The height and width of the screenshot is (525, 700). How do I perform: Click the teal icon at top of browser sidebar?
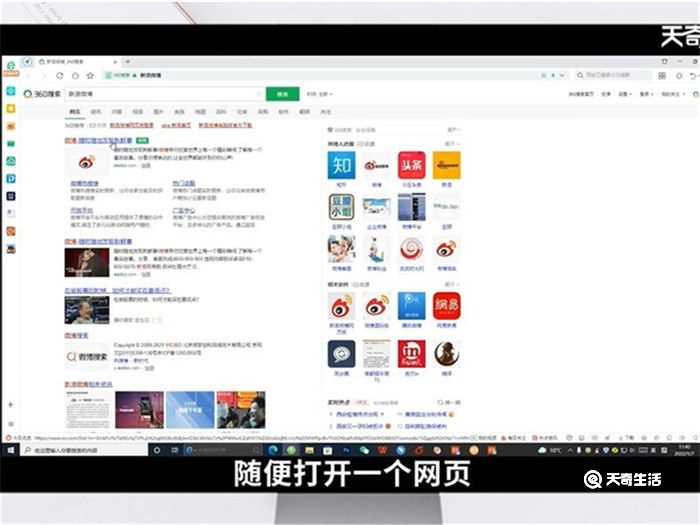point(11,92)
